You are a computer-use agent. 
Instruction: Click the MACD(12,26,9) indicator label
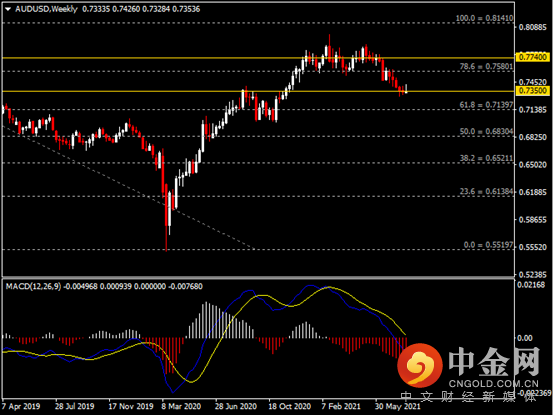[x=33, y=286]
